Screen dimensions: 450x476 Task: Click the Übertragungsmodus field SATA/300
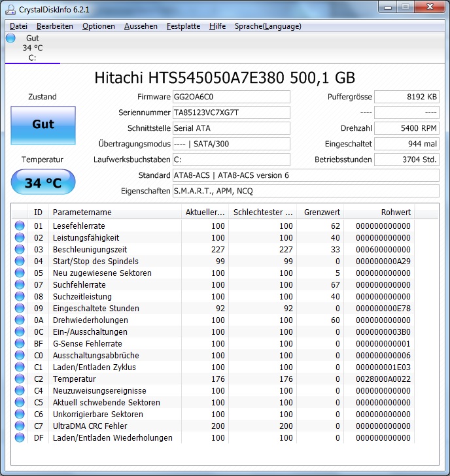[232, 144]
